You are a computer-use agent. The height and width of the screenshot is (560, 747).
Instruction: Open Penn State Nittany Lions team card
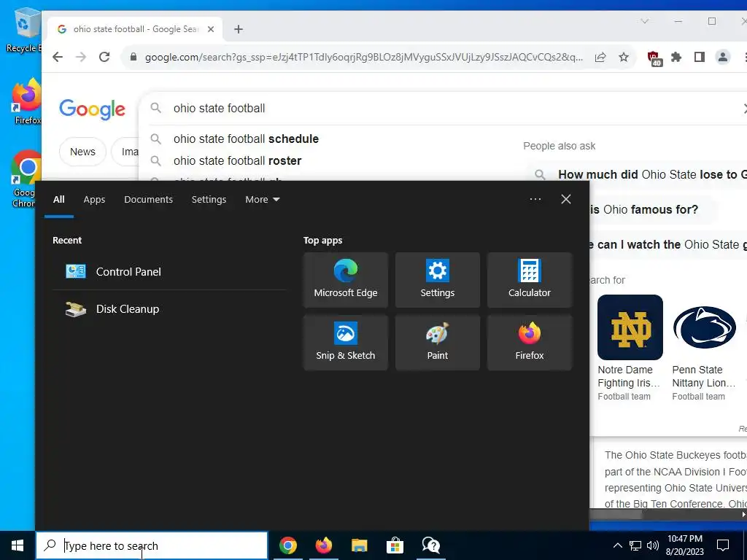tap(704, 348)
